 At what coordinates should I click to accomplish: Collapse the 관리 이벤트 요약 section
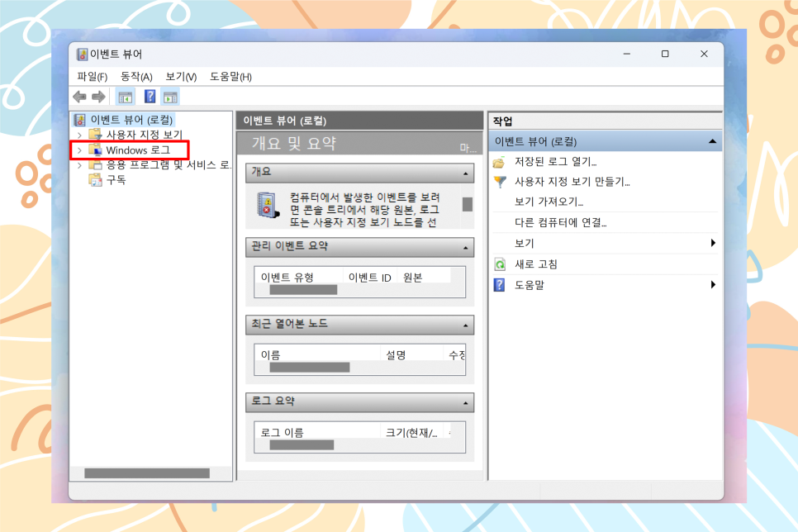[x=466, y=249]
